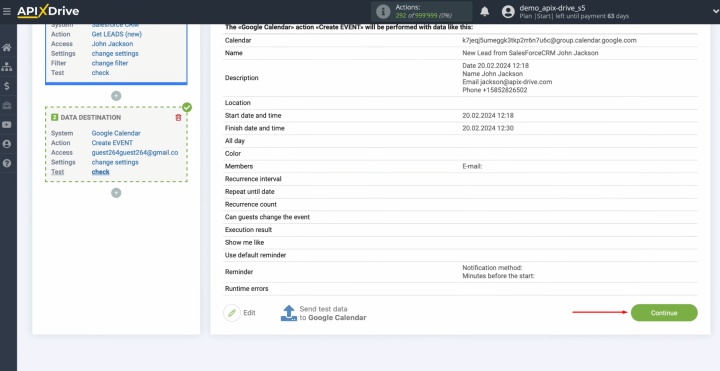
Task: Open the Google Calendar system link
Action: pos(116,133)
